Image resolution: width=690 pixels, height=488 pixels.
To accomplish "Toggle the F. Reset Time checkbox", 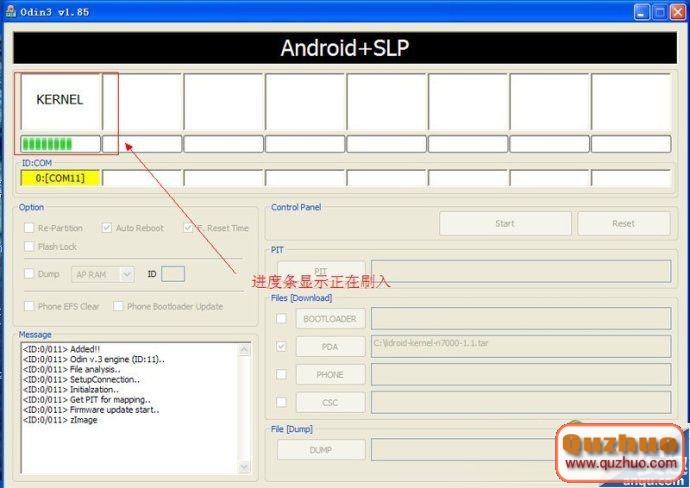I will click(188, 228).
